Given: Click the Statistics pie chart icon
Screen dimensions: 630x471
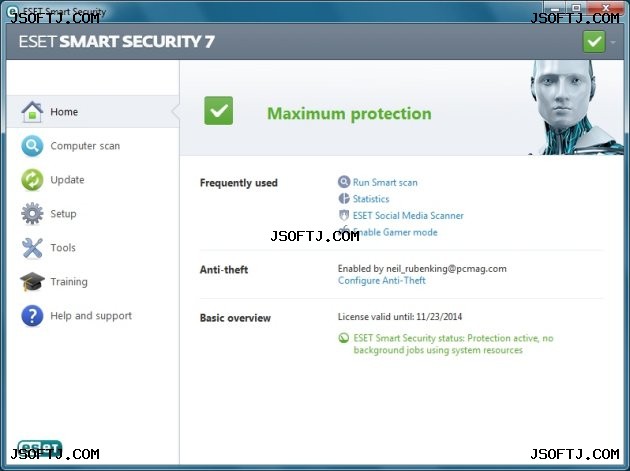Looking at the screenshot, I should [x=344, y=199].
